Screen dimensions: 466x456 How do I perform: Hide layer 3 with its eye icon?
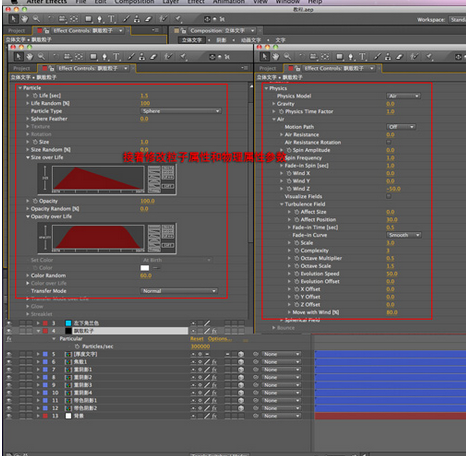(9, 323)
